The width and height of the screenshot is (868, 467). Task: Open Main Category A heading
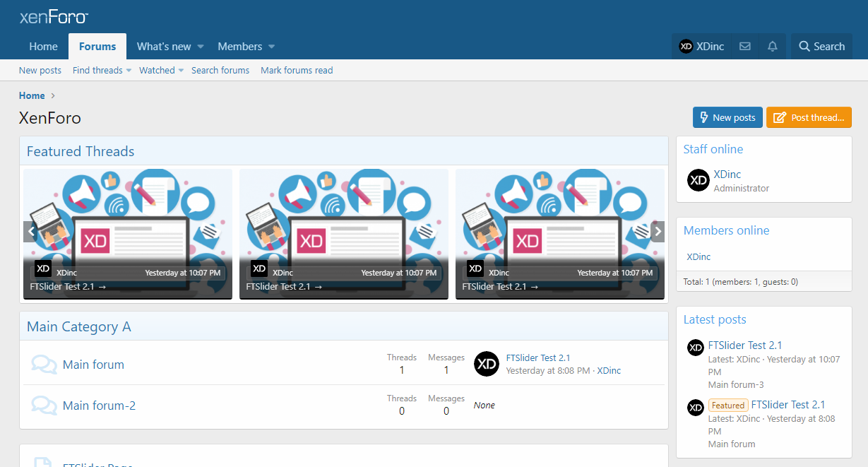coord(79,326)
